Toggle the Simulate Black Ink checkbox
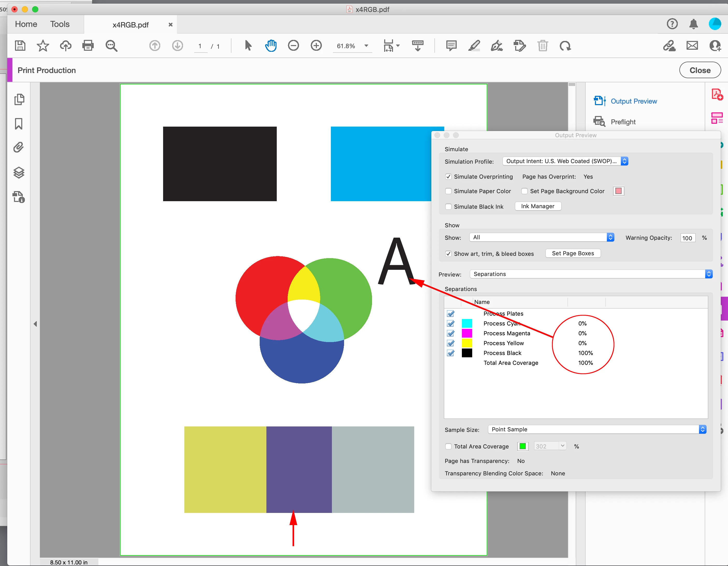This screenshot has height=566, width=728. tap(449, 207)
